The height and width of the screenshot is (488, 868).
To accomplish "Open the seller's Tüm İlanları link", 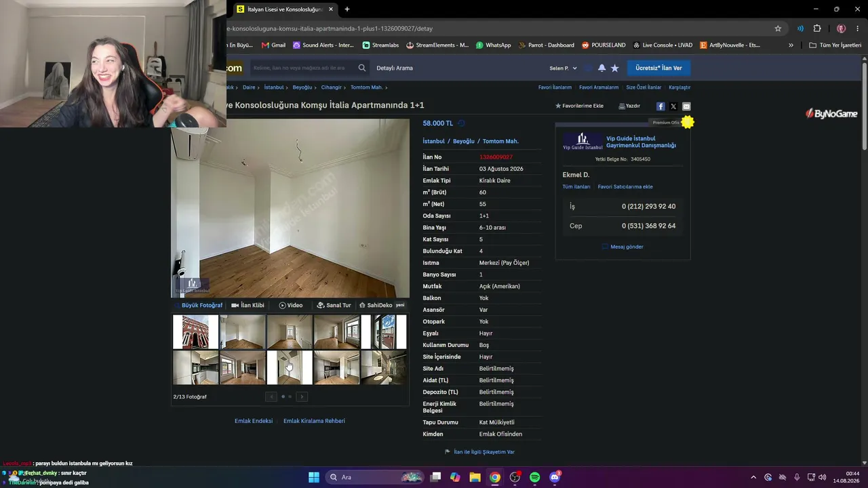I will (576, 187).
